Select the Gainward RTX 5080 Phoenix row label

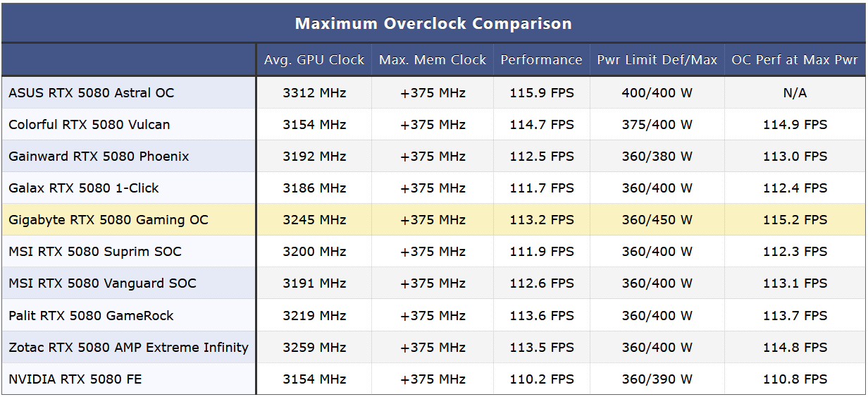[99, 157]
